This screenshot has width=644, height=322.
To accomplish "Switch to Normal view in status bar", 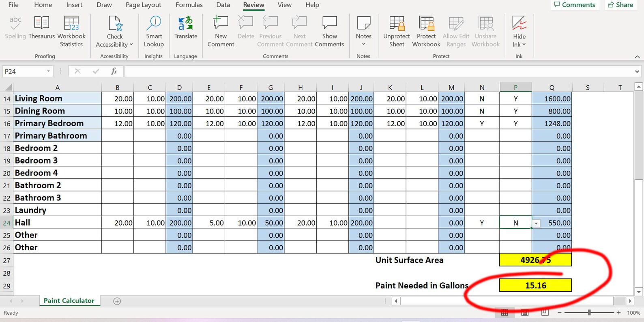I will (504, 313).
